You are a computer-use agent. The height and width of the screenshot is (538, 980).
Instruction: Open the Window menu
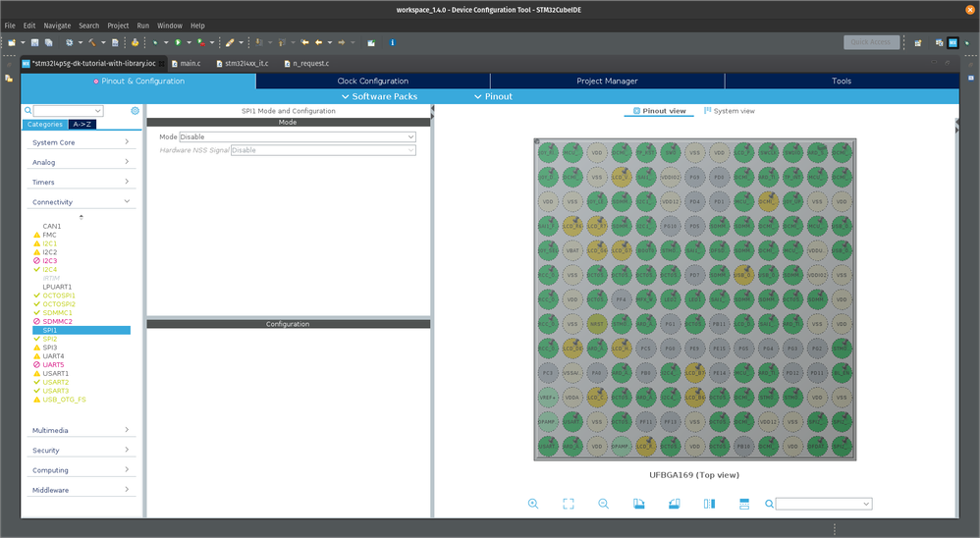pyautogui.click(x=169, y=26)
